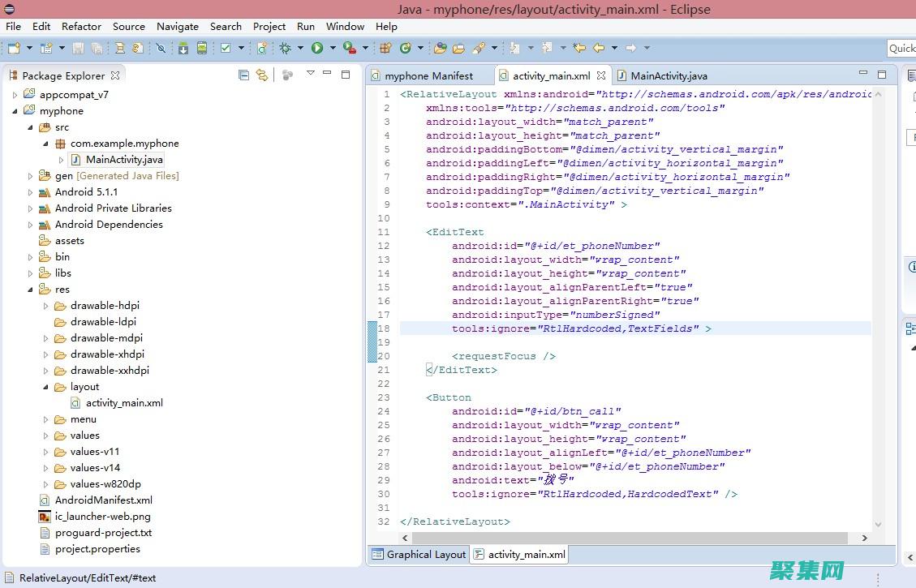Click the yellow Back navigation arrow
The width and height of the screenshot is (916, 588).
[x=599, y=49]
